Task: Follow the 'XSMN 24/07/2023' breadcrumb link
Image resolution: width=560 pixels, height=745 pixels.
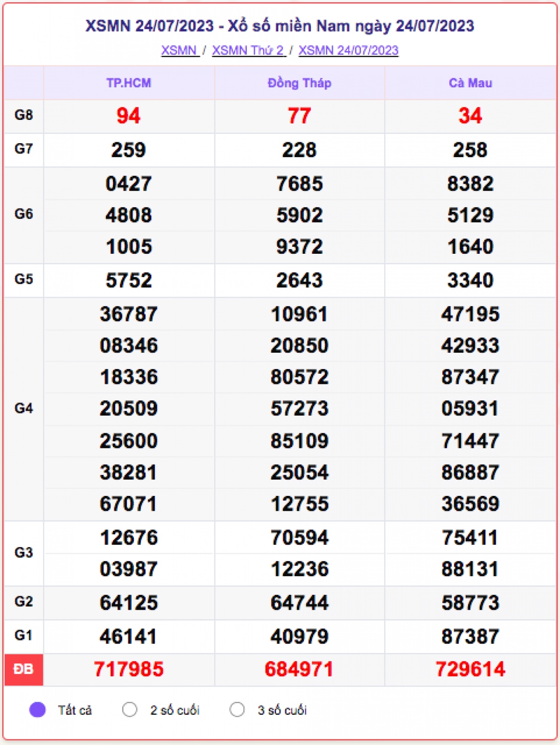Action: pos(348,50)
